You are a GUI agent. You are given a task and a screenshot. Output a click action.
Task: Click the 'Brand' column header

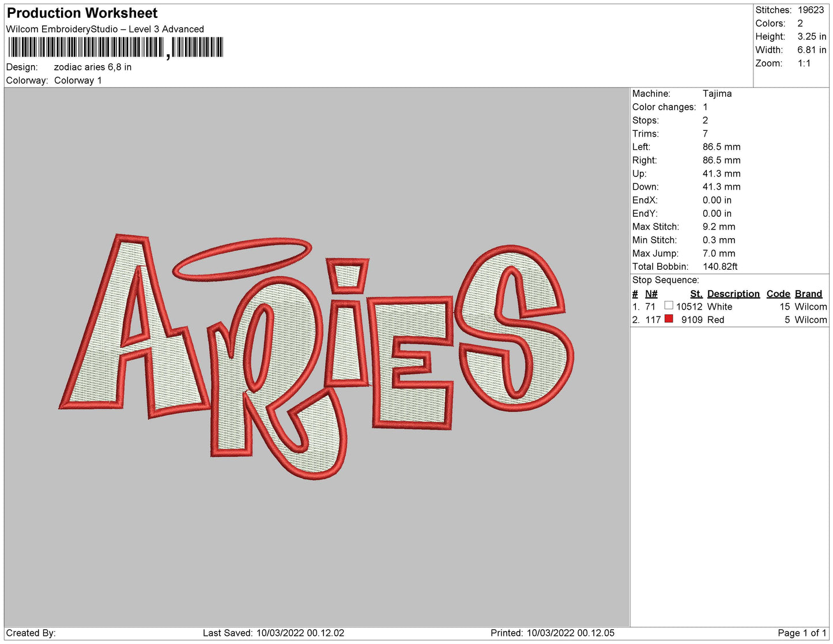point(809,293)
